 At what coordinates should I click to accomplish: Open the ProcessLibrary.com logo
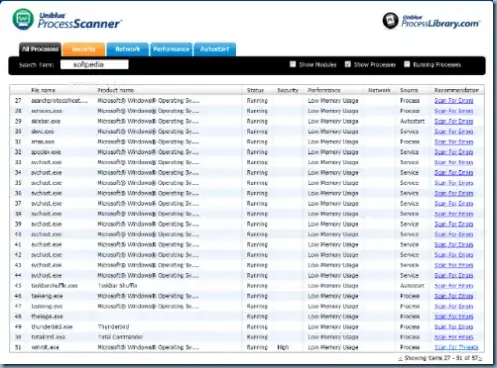click(x=431, y=21)
